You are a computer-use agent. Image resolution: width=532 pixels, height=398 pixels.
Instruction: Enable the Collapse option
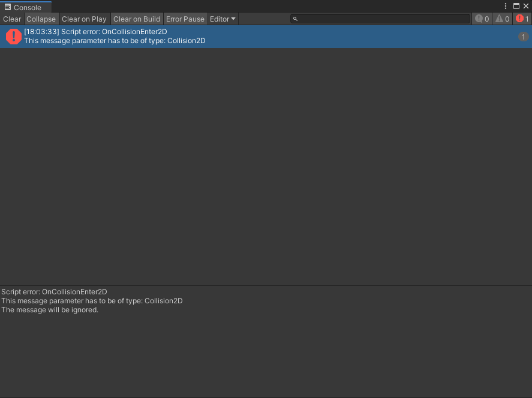point(41,19)
